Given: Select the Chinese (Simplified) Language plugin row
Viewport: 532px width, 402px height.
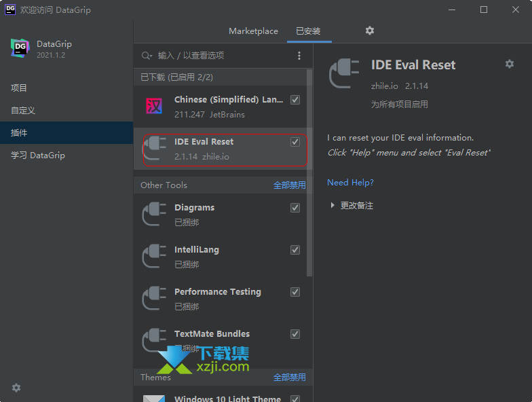Looking at the screenshot, I should [x=220, y=107].
